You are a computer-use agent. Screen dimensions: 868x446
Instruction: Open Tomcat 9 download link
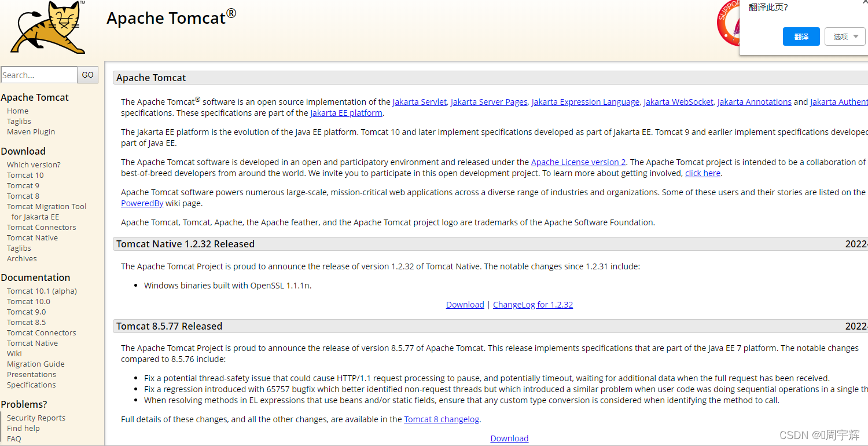[x=23, y=186]
